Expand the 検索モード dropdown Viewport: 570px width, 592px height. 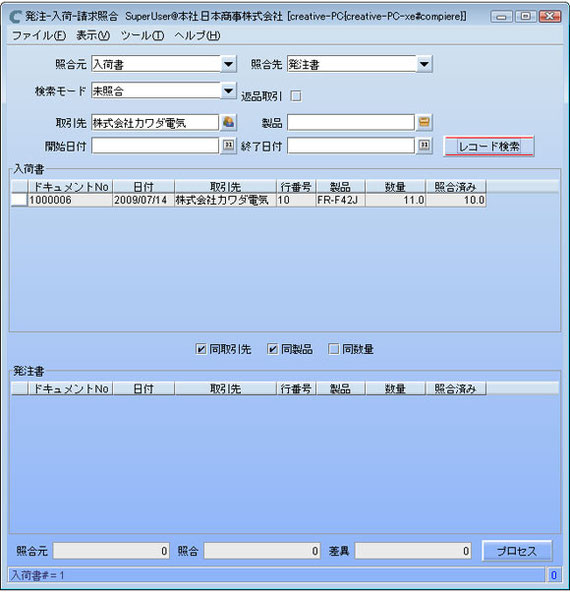click(228, 91)
